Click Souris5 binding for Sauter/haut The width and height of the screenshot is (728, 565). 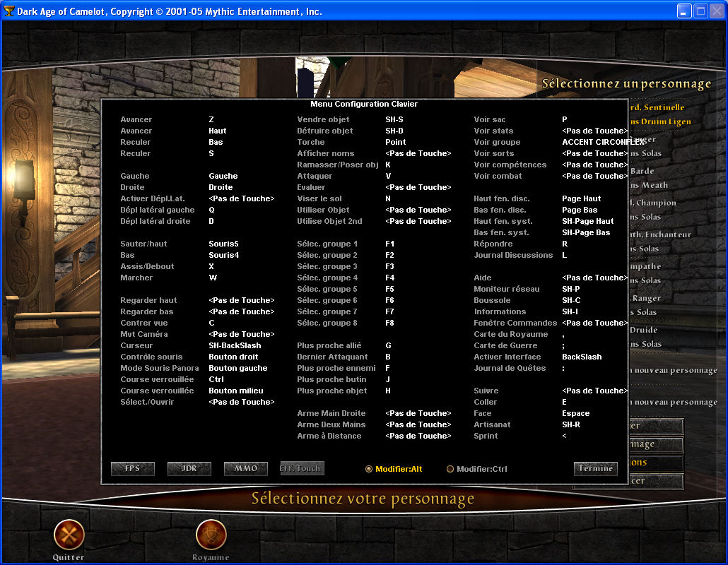pos(223,244)
